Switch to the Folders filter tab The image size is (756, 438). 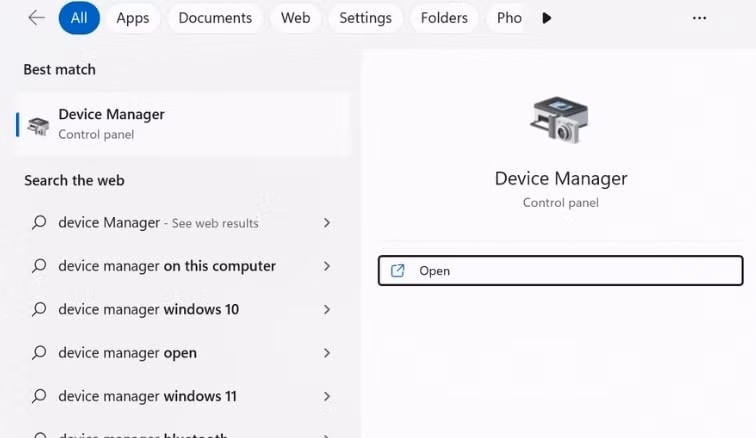444,18
